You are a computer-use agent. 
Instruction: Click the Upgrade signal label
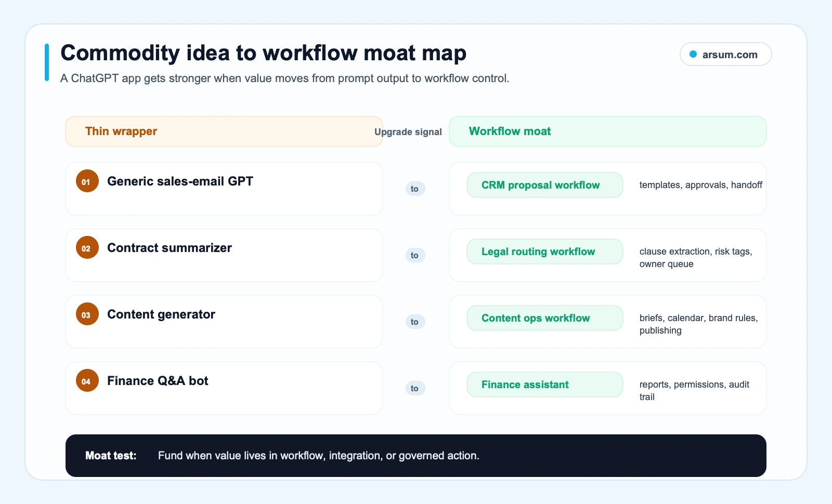pos(408,132)
